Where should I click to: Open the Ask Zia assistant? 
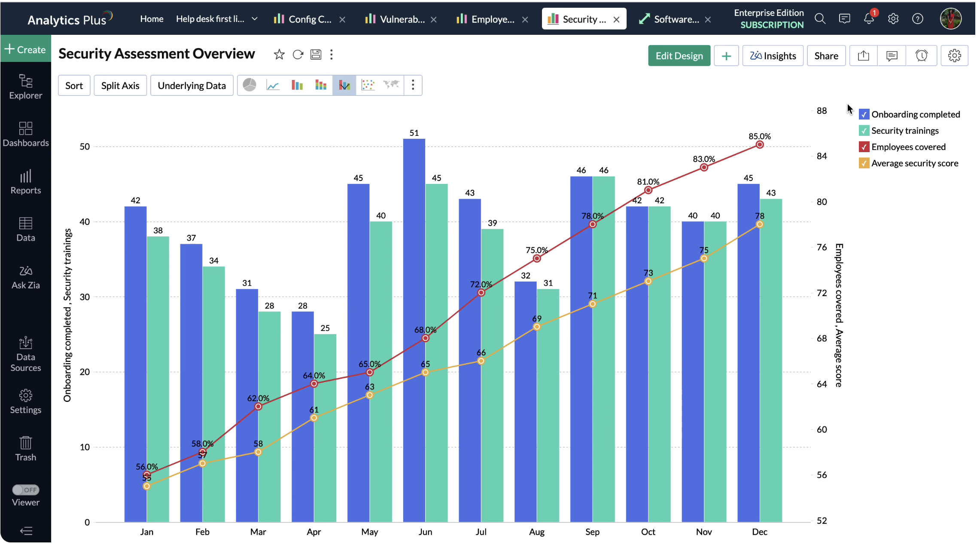26,277
